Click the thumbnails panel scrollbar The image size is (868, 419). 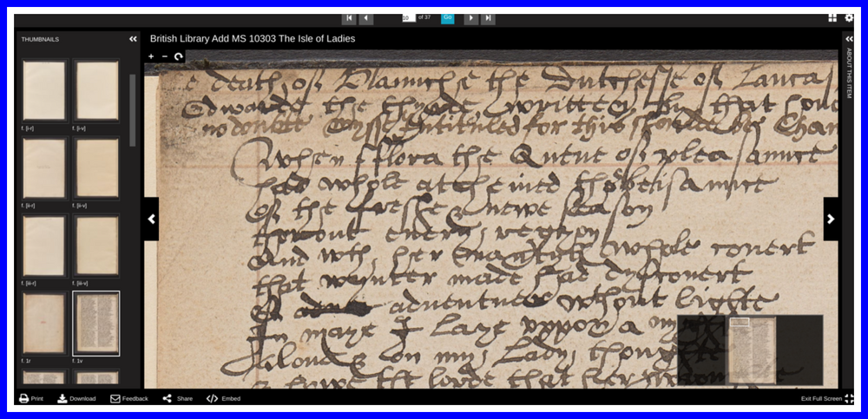[132, 111]
